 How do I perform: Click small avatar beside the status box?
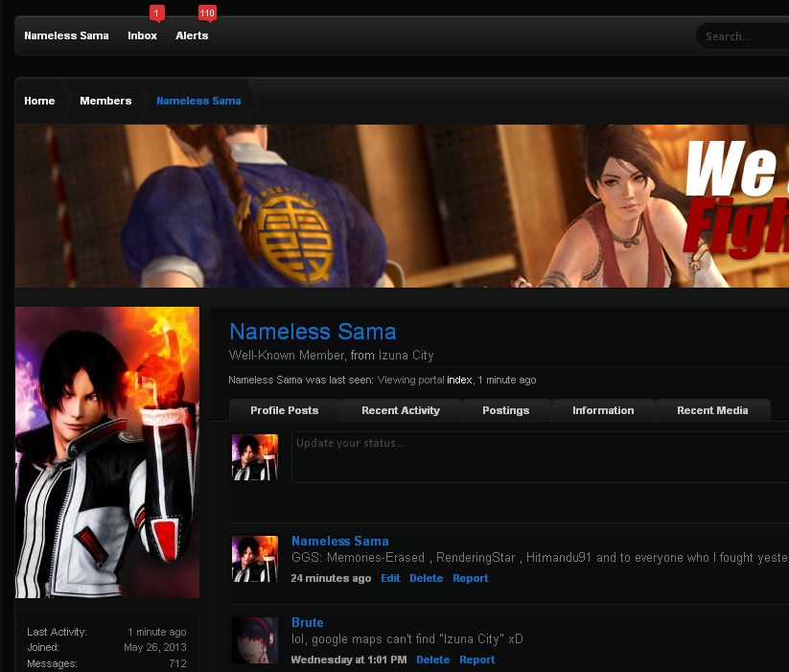pyautogui.click(x=255, y=457)
